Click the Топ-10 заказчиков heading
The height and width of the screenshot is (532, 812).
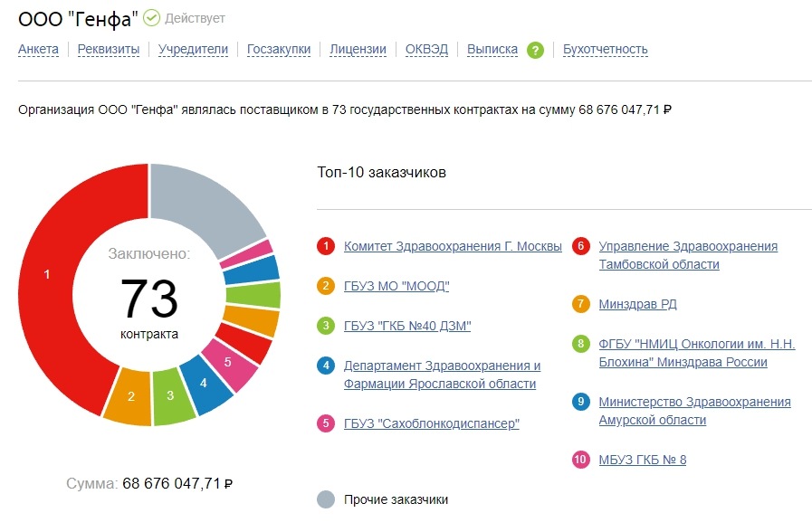point(382,172)
